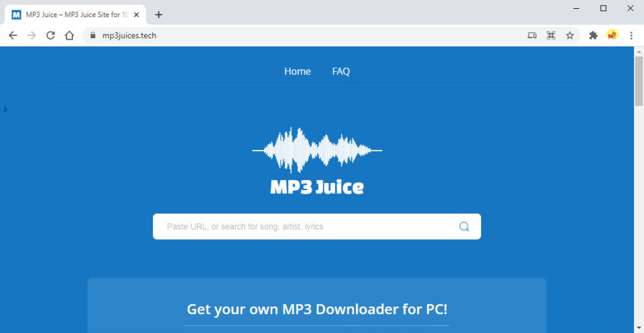Open the browser home page icon
This screenshot has width=644, height=333.
pyautogui.click(x=69, y=35)
